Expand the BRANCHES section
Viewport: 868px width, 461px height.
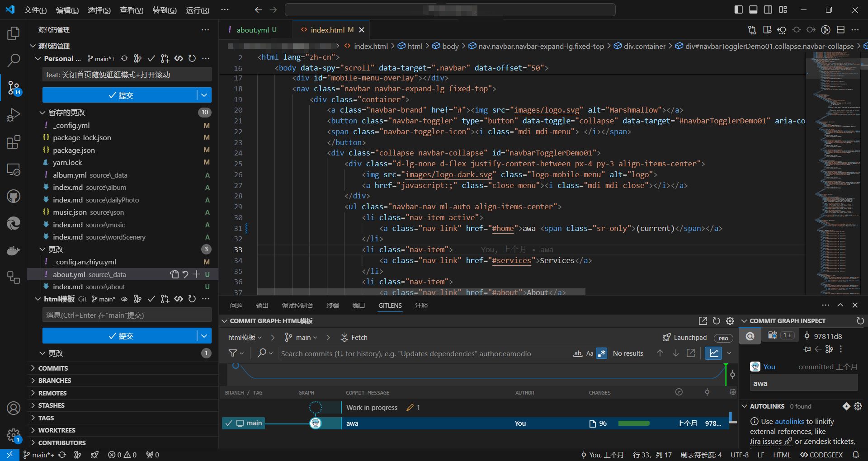(x=54, y=381)
